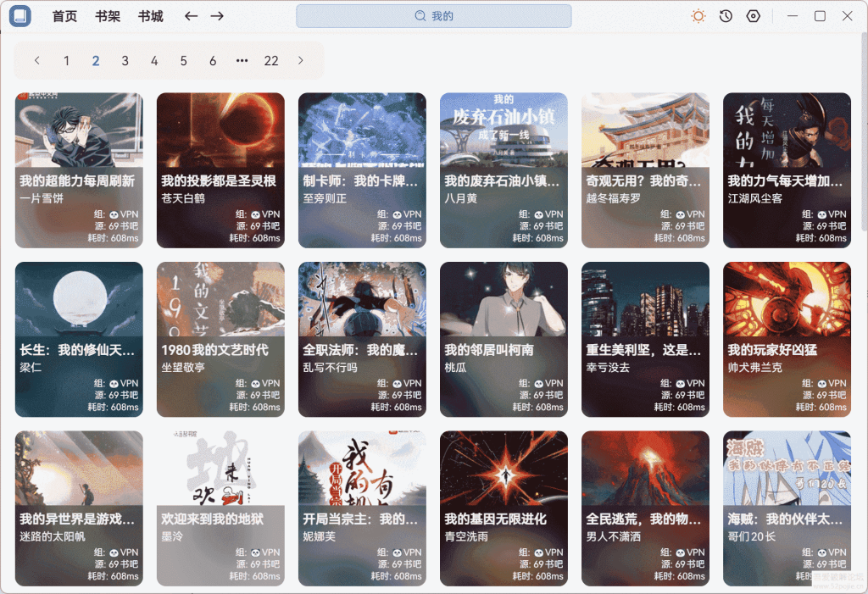Highlight the current active page indicator

pos(96,60)
